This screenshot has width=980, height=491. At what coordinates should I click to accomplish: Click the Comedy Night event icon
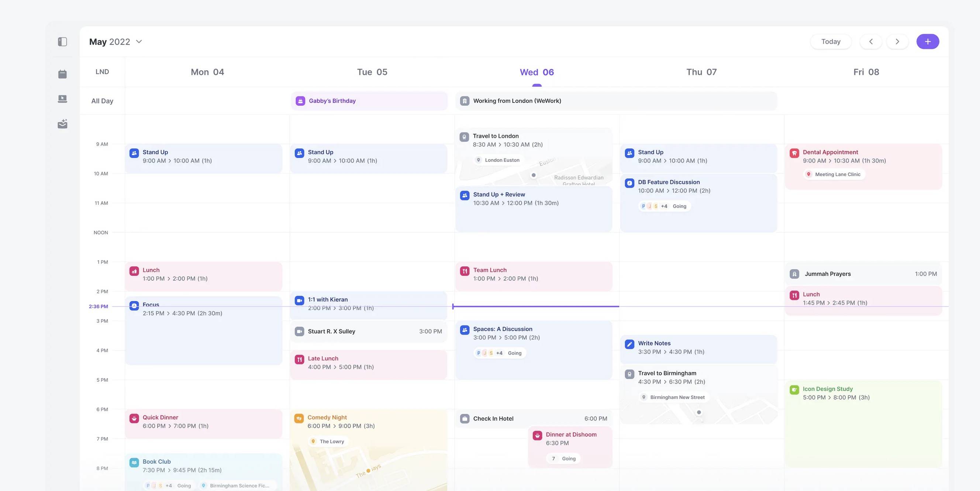(299, 418)
